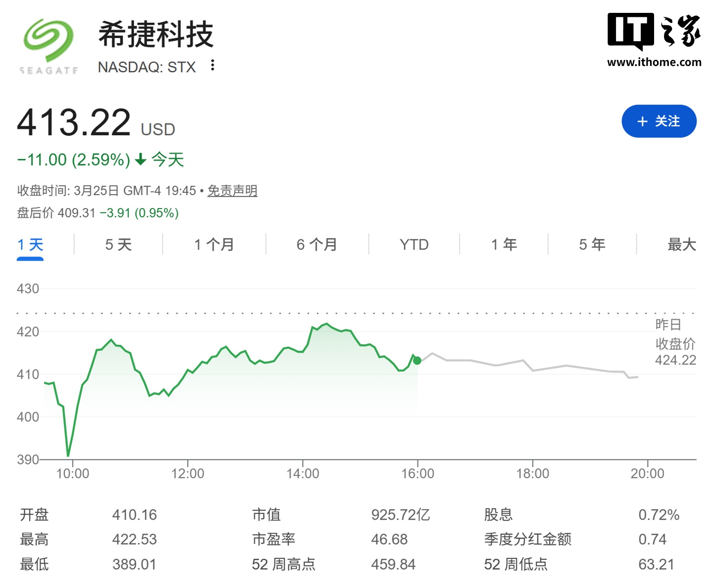Click the plus icon inside the 关注 button

[x=642, y=121]
